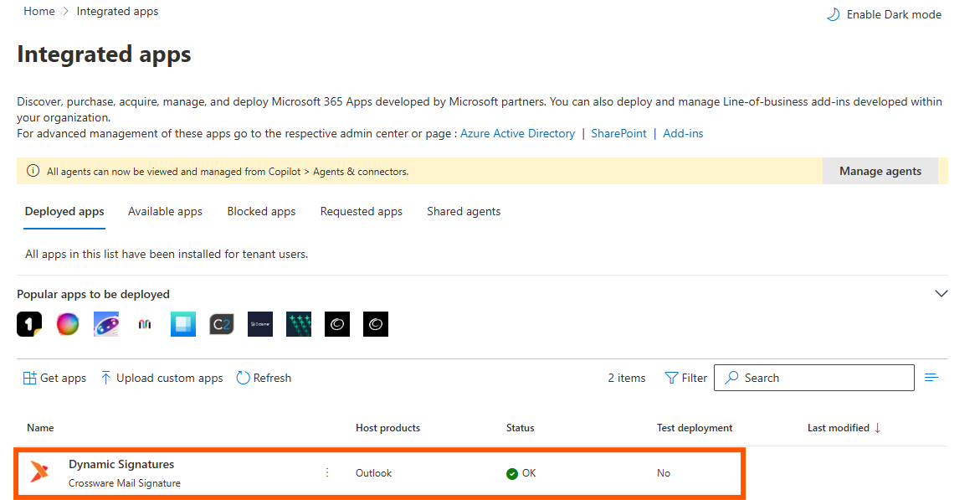Click the three-dot menu for Dynamic Signatures
Screen dimensions: 980x500
click(327, 472)
